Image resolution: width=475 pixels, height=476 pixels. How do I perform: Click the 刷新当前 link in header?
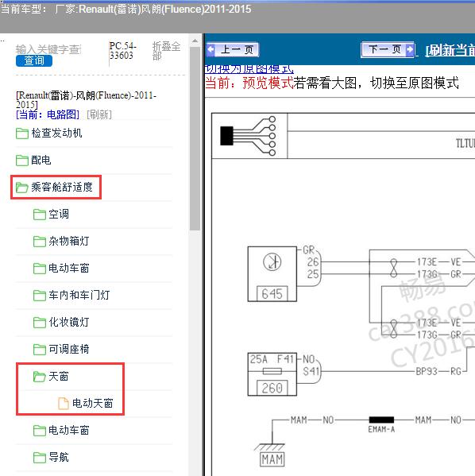[450, 50]
